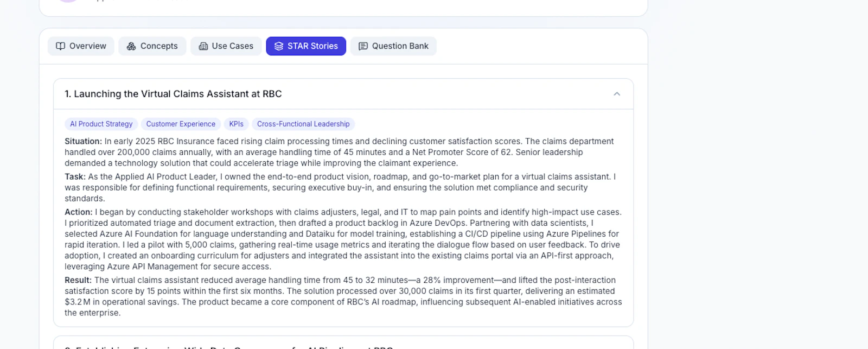Switch to the Concepts tab
The height and width of the screenshot is (349, 868).
[152, 46]
